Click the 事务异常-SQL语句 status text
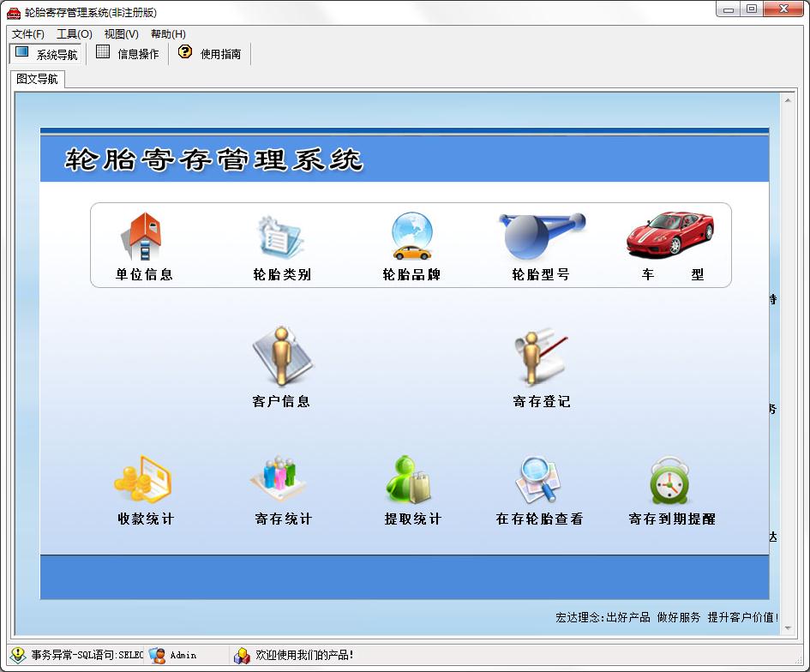This screenshot has width=810, height=672. click(87, 655)
